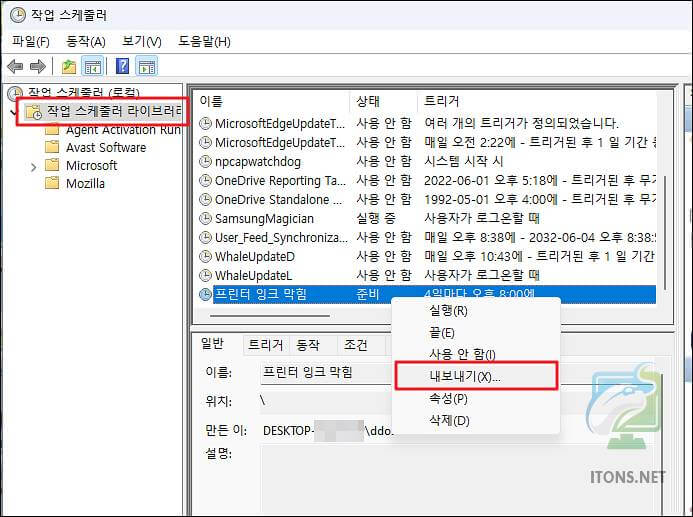Choose 삭제(D) from the context menu
Screen dimensions: 693x517
tap(476, 420)
